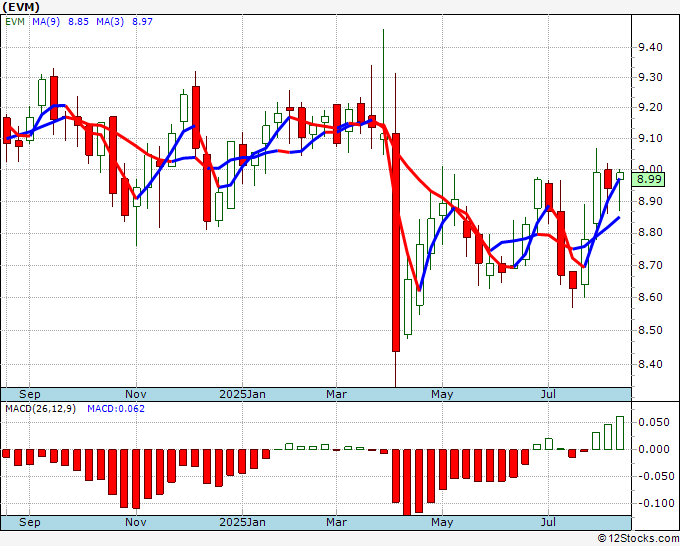This screenshot has height=546, width=680.
Task: Click the 8.40 price axis label
Action: (x=650, y=364)
